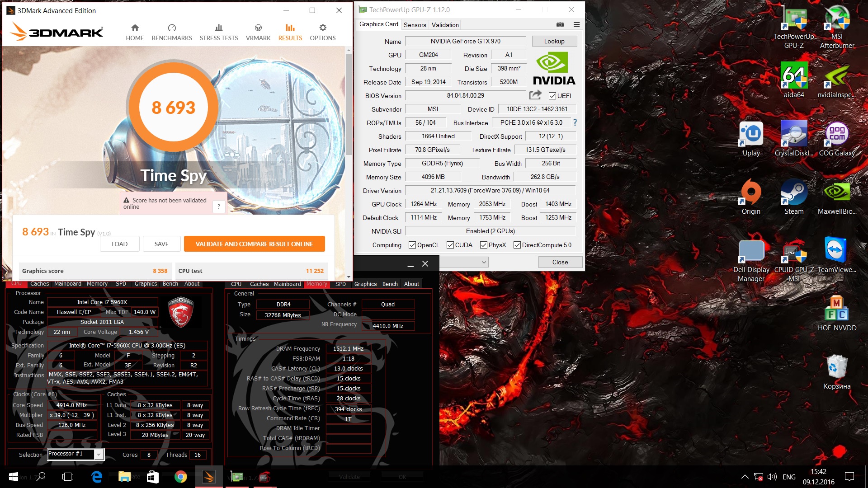Launch CPUID CPU-Z MSI desktop icon
This screenshot has height=488, width=868.
pyautogui.click(x=794, y=261)
